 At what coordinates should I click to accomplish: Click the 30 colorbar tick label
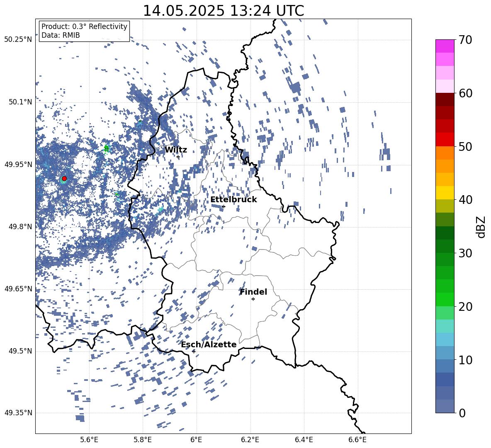[x=465, y=253]
